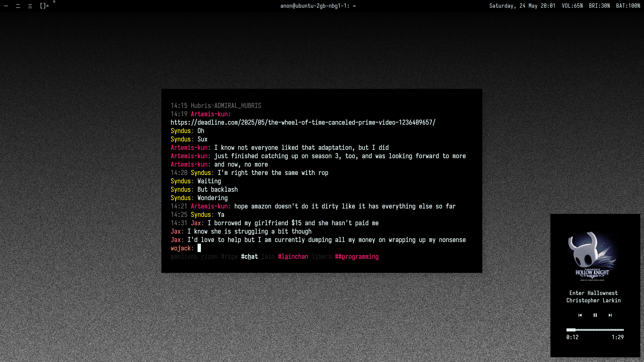Click the artist name Christopher Larkin

click(x=593, y=300)
